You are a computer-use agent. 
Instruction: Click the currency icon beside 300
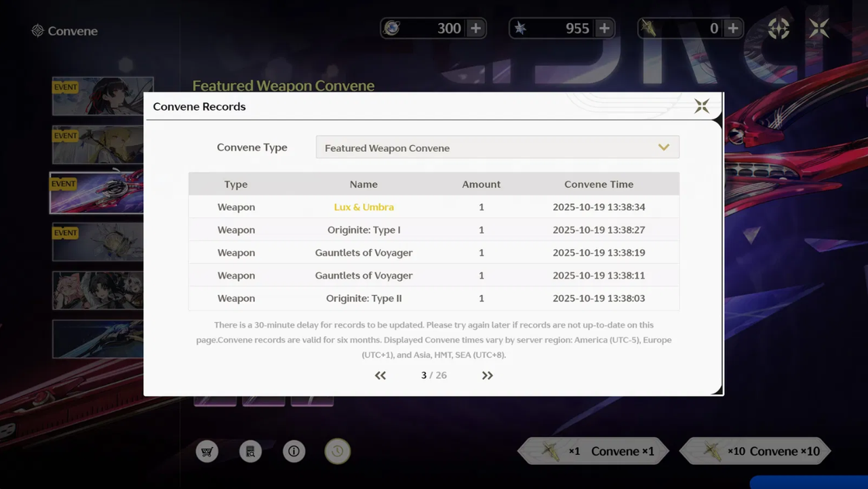coord(392,28)
